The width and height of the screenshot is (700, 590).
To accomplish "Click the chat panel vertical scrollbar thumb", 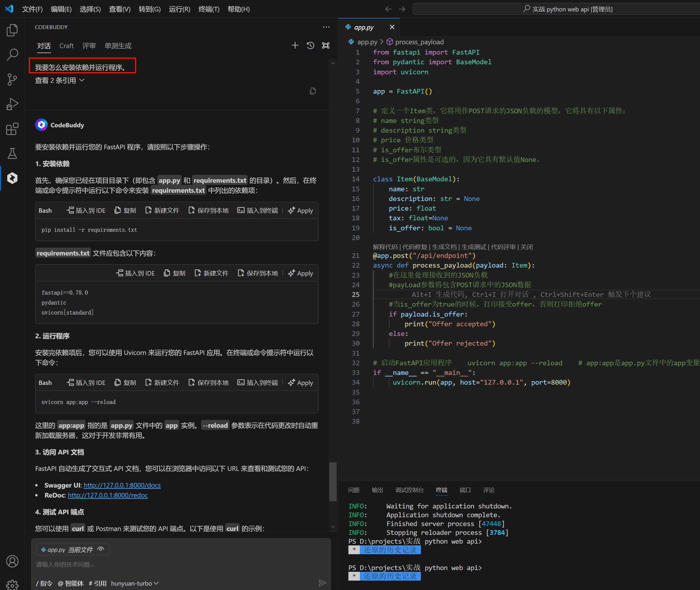I will point(333,481).
